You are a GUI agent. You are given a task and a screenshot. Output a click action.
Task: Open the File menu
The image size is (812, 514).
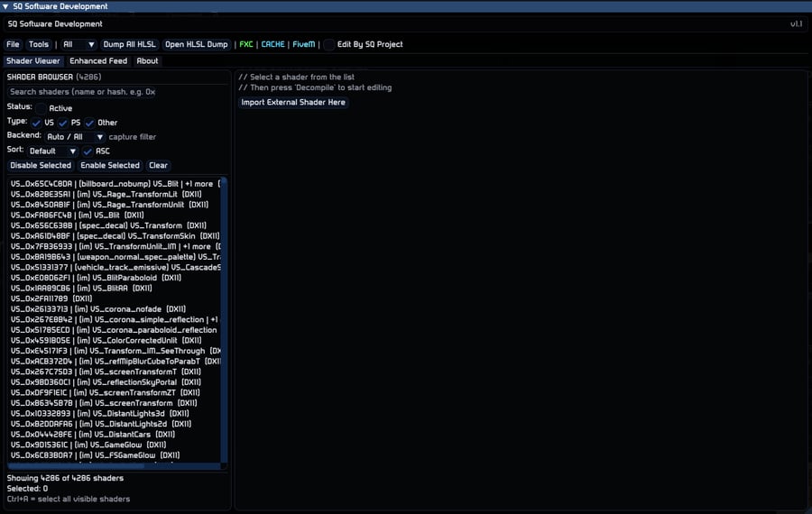[13, 44]
